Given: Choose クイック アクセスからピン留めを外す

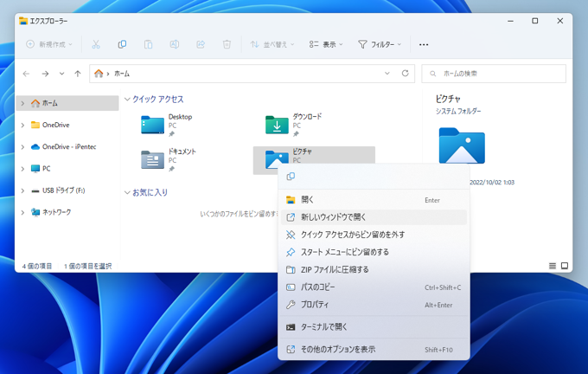Looking at the screenshot, I should tap(374, 235).
